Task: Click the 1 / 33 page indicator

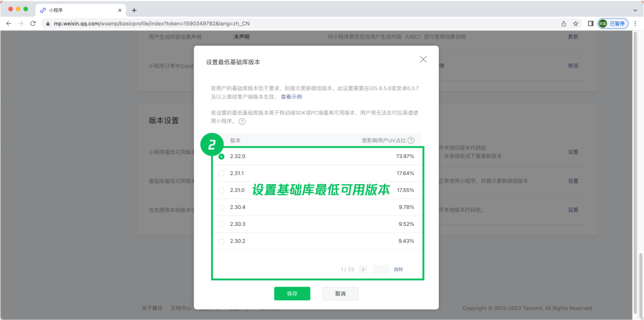Action: click(347, 269)
